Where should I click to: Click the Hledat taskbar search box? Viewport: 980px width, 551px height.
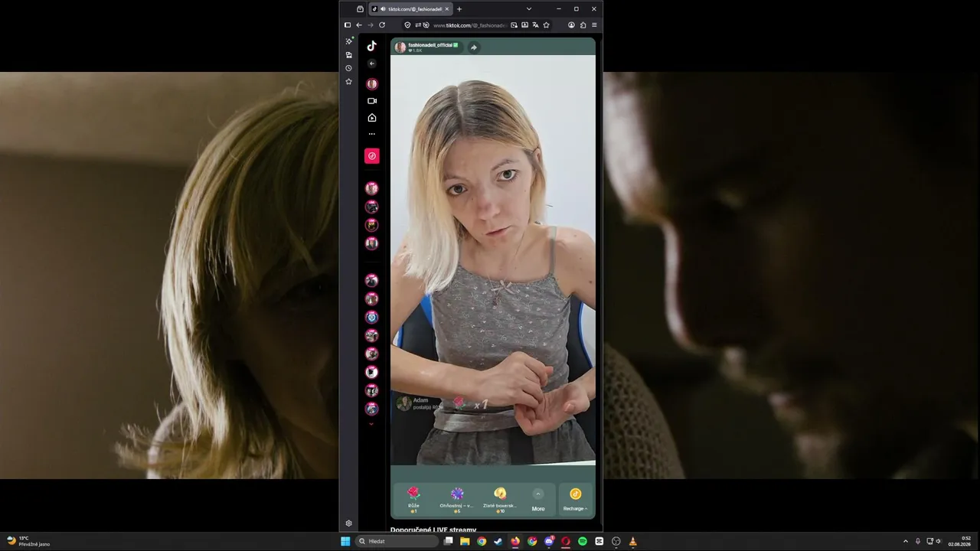click(x=398, y=541)
